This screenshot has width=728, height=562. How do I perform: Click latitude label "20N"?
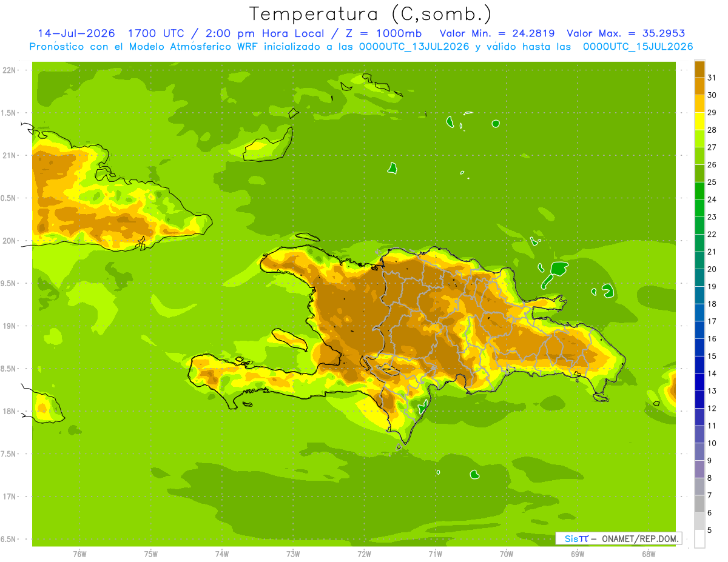pyautogui.click(x=10, y=241)
